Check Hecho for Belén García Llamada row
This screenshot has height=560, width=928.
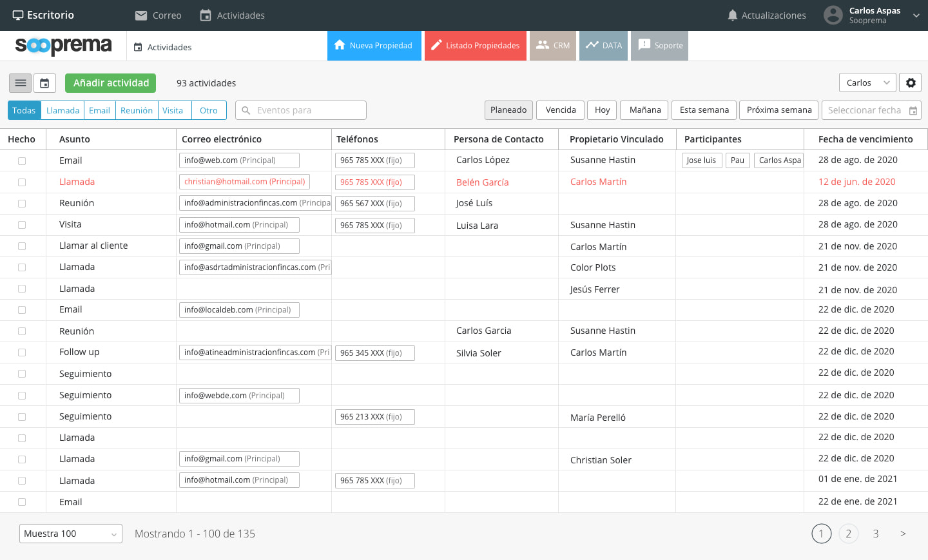[x=22, y=182]
